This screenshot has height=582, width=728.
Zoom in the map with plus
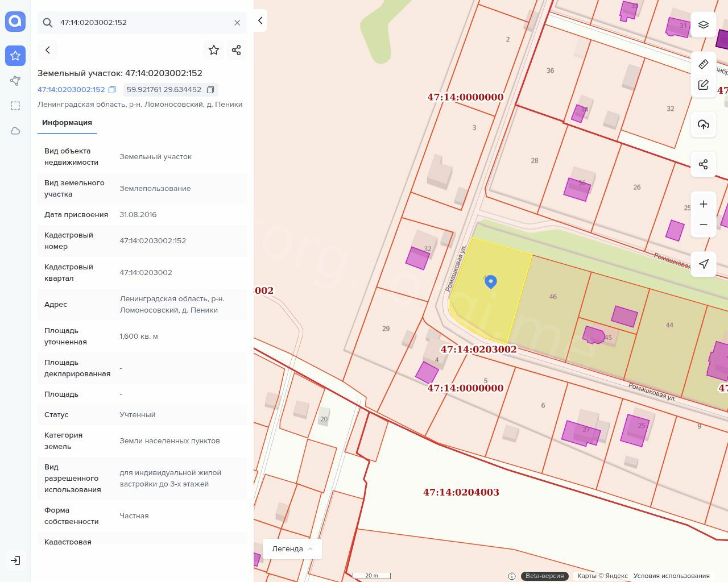(x=703, y=204)
